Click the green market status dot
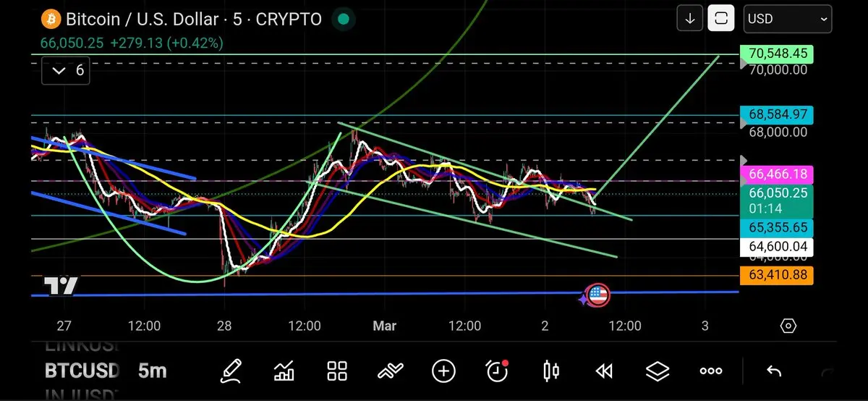 pos(345,20)
